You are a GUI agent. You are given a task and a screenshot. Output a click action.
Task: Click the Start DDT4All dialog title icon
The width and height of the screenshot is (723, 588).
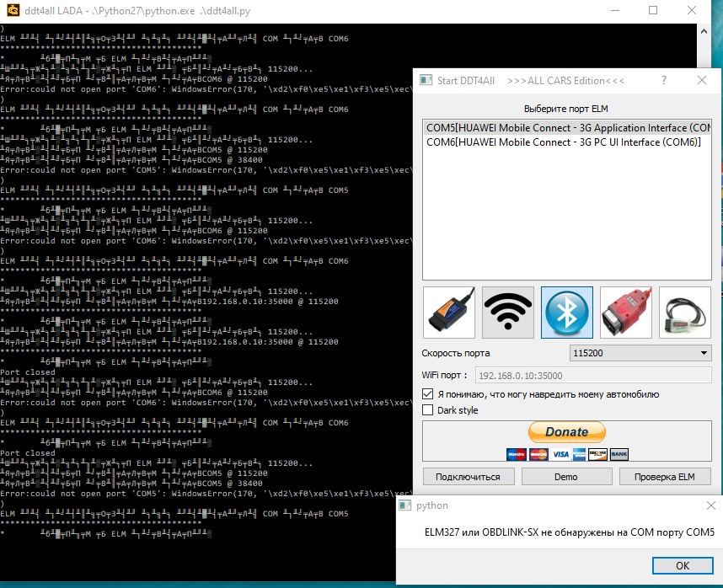427,81
